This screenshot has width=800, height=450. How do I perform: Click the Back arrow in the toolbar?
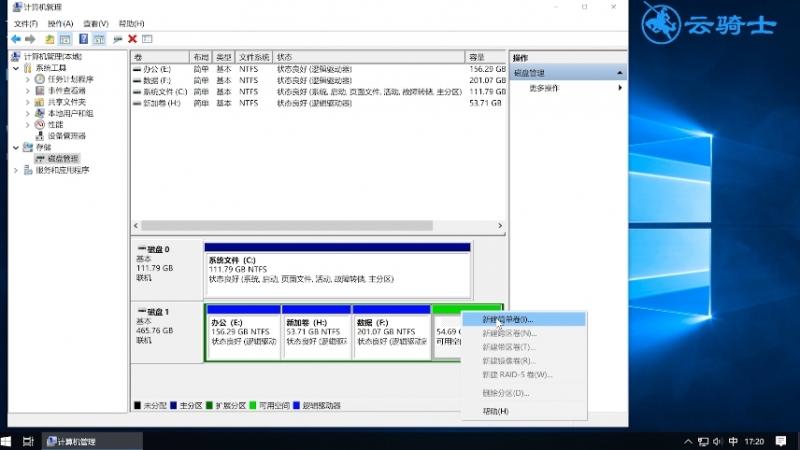(16, 39)
